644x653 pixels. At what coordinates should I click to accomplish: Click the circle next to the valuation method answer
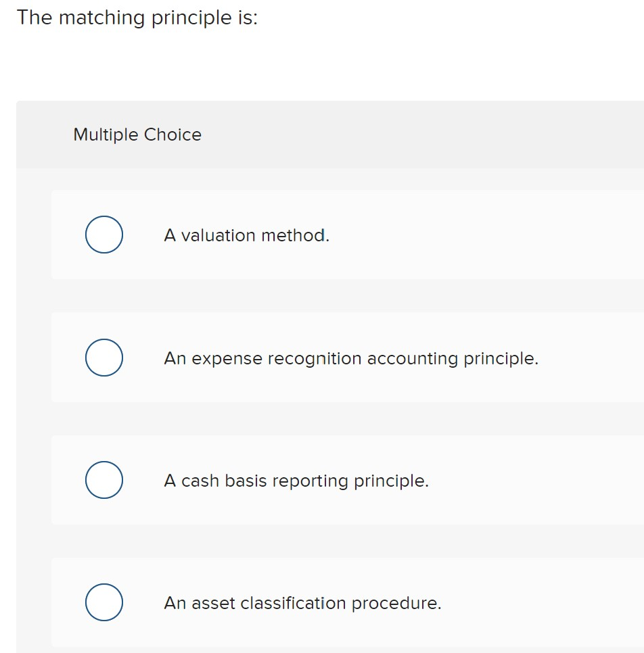click(x=103, y=235)
